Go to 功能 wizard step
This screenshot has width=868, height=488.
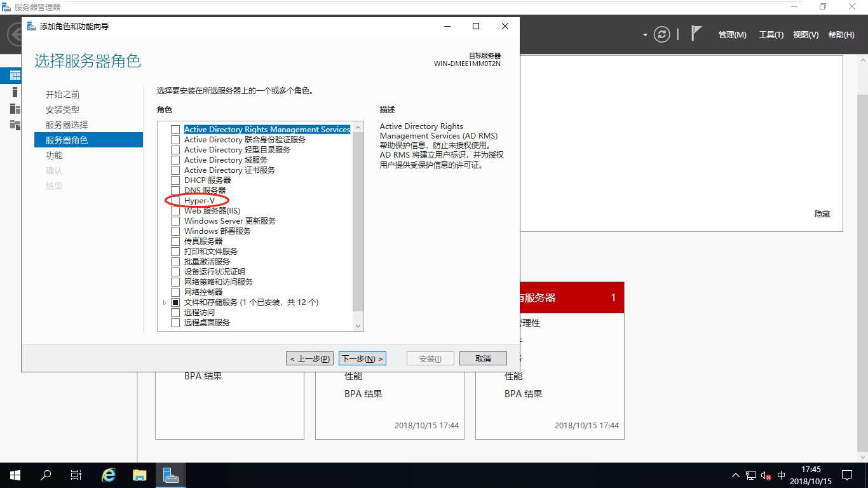pos(54,155)
